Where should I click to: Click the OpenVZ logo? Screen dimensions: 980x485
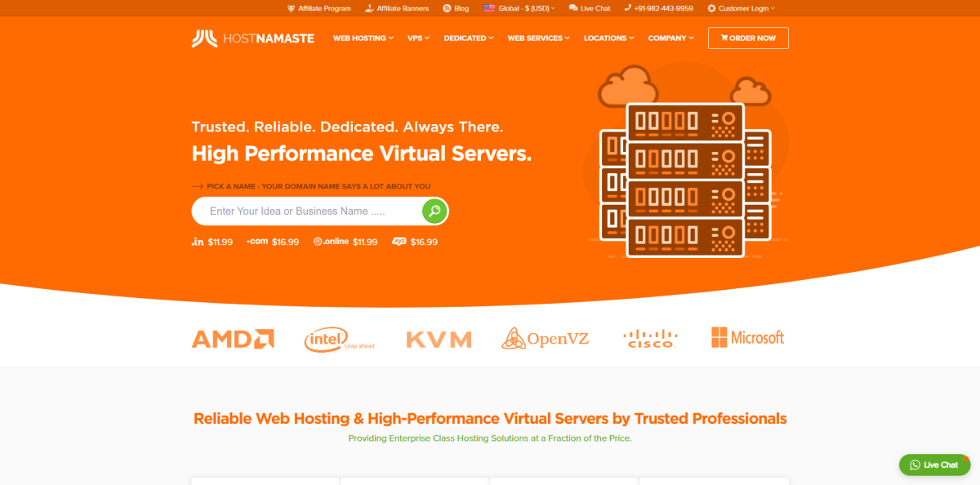tap(546, 339)
